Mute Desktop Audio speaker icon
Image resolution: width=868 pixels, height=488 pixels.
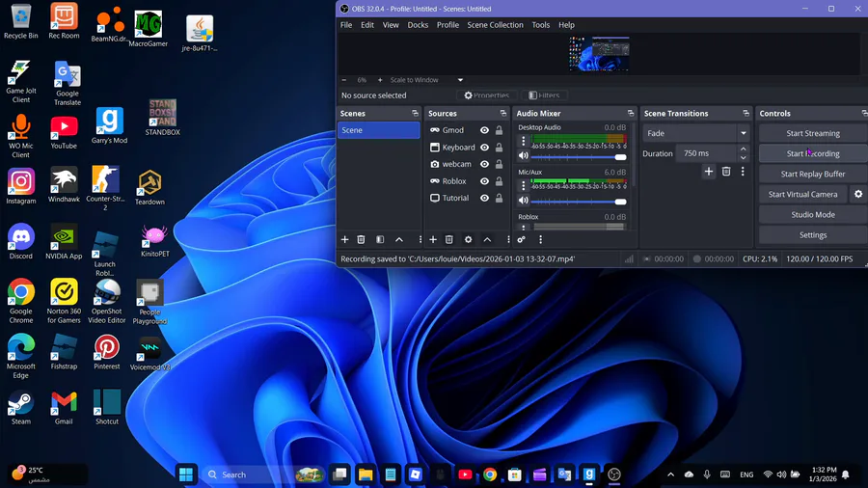(x=524, y=156)
